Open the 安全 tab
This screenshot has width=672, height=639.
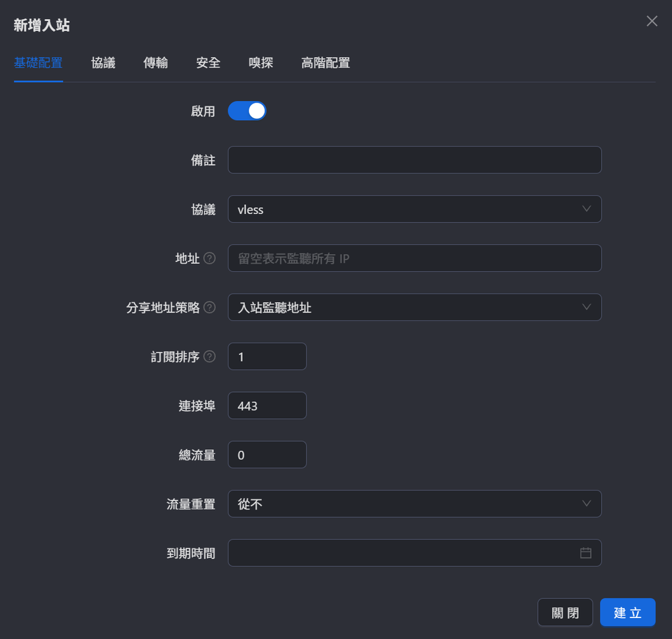208,63
